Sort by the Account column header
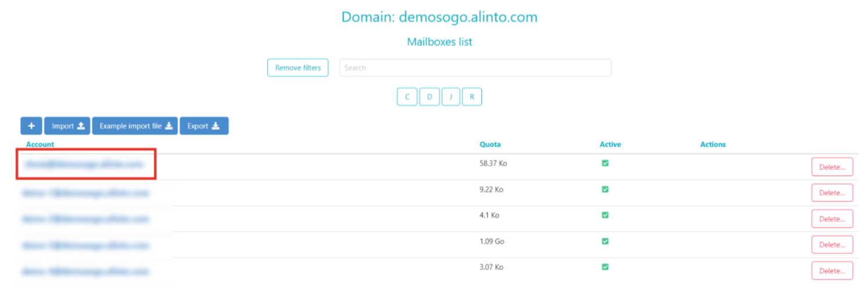Screen dimensions: 868x290 tap(40, 144)
